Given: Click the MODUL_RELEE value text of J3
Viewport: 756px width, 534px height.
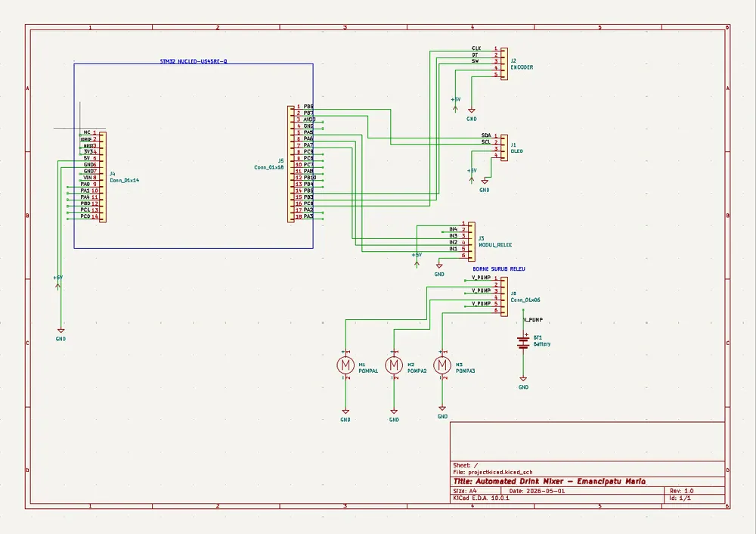Looking at the screenshot, I should click(495, 244).
